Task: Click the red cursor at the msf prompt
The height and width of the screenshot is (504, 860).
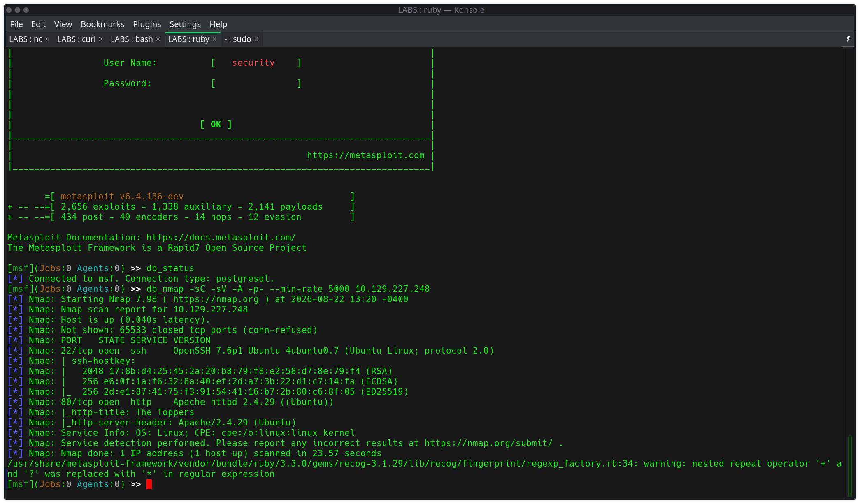Action: 149,484
